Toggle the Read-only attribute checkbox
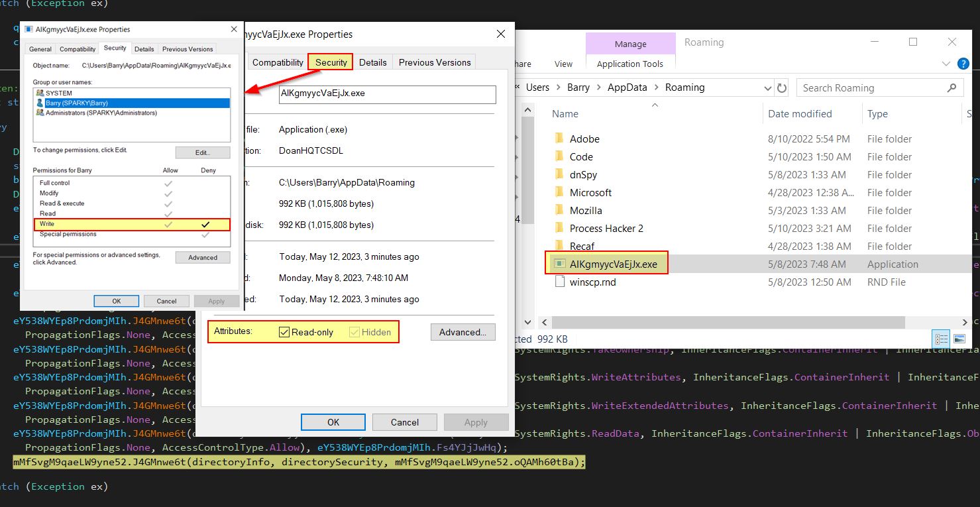This screenshot has height=507, width=980. pyautogui.click(x=284, y=332)
